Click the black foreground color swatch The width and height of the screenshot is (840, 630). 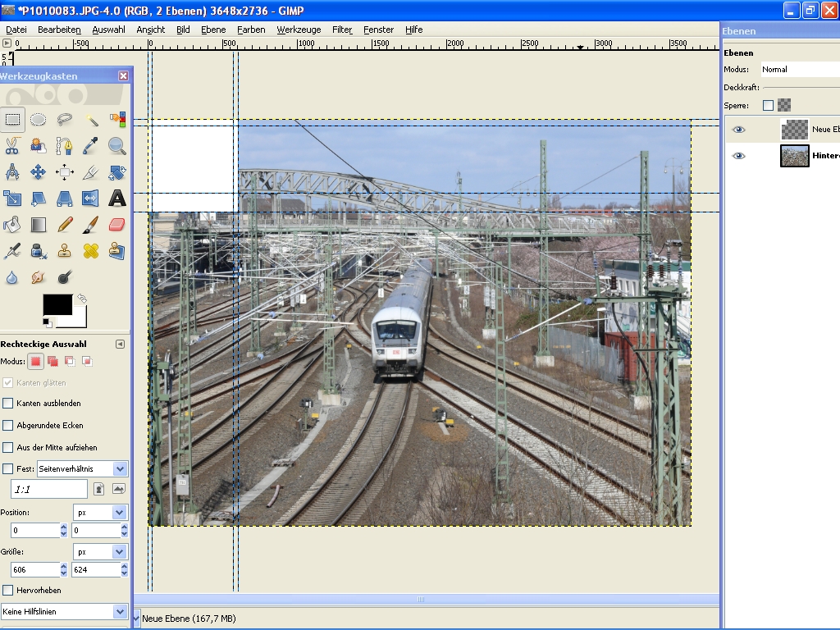click(57, 304)
